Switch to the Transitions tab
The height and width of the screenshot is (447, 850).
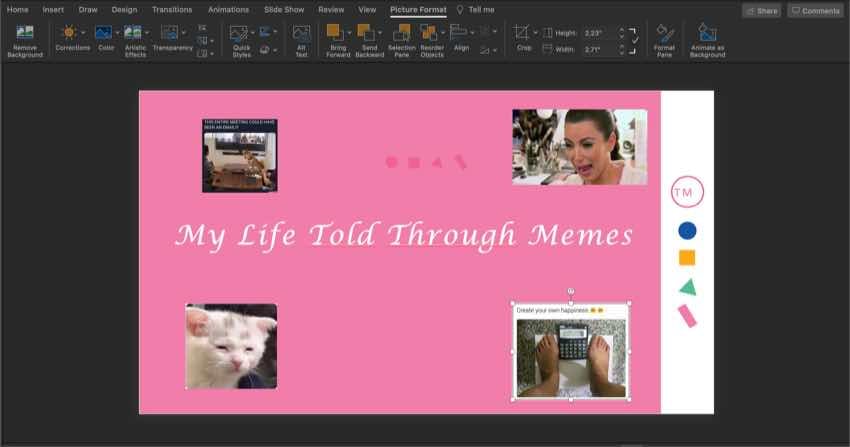coord(172,10)
